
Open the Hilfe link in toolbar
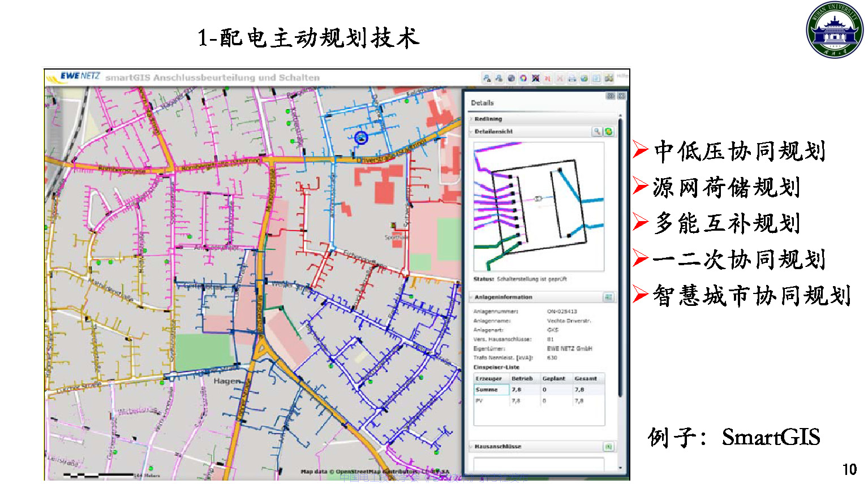click(x=622, y=75)
